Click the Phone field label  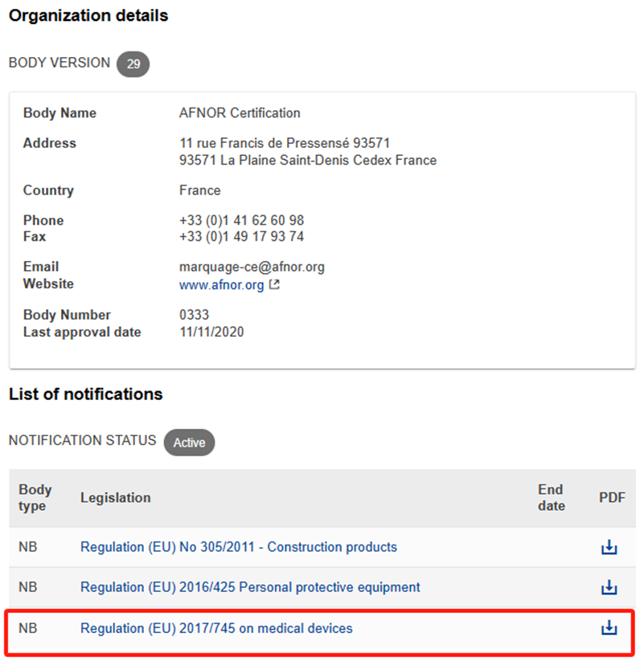[43, 221]
